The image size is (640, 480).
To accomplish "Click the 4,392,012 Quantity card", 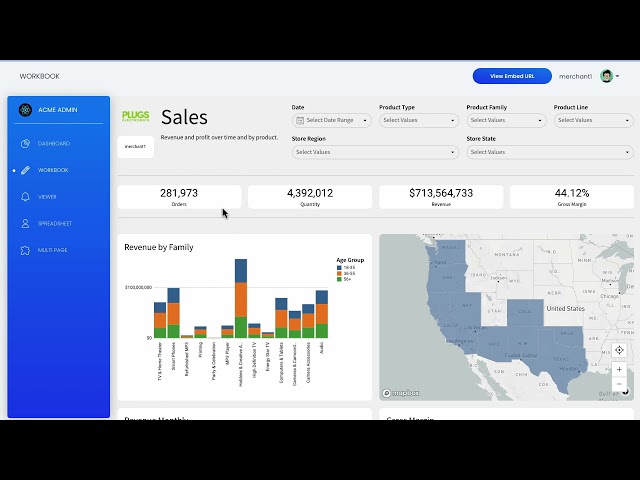I will (x=310, y=197).
